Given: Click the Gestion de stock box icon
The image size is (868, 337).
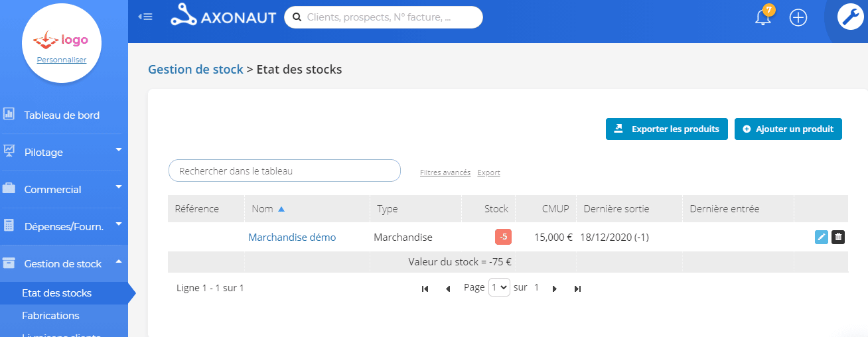Looking at the screenshot, I should click(x=9, y=263).
